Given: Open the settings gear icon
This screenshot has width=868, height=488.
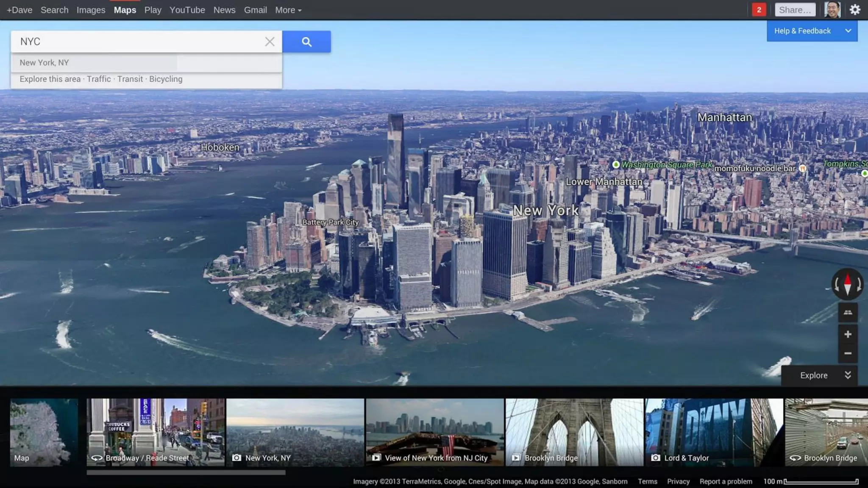Looking at the screenshot, I should coord(855,10).
